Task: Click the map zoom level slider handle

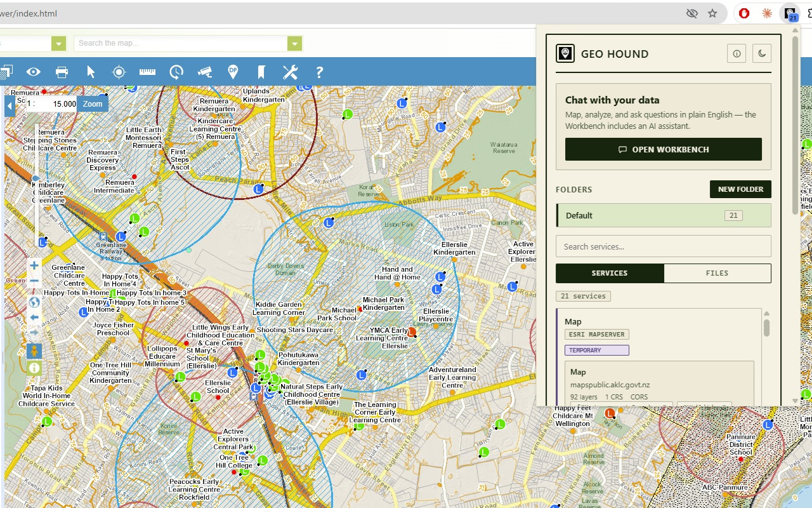Action: click(36, 179)
